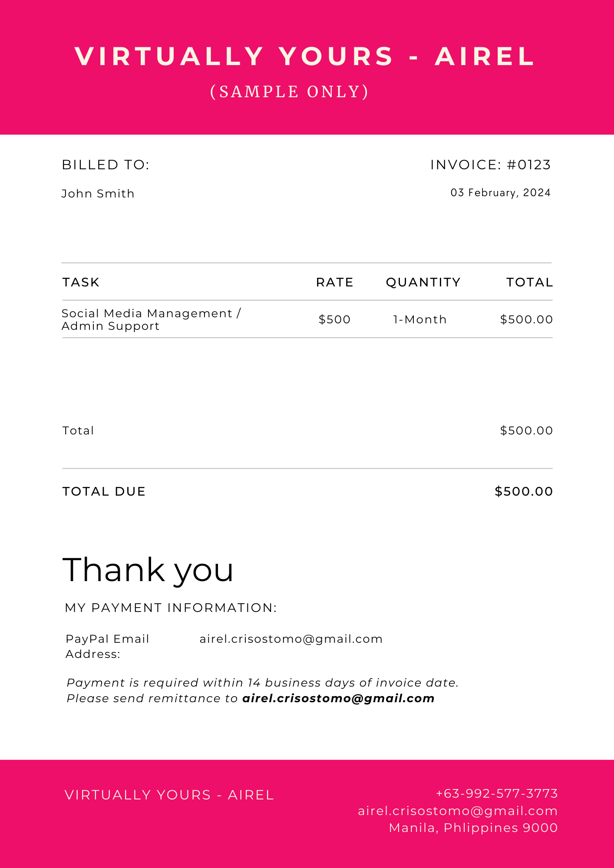Click the MY PAYMENT INFORMATION heading
This screenshot has height=868, width=614.
[x=171, y=608]
